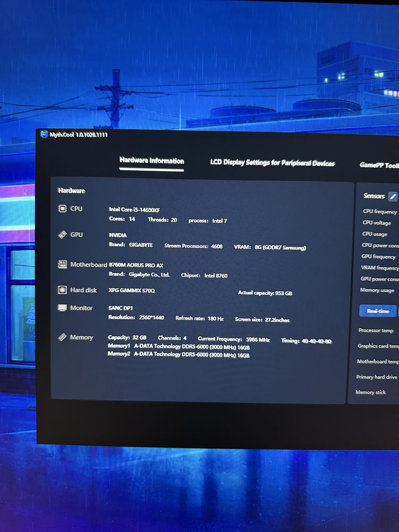
Task: Click Primary hard drive temp entry
Action: click(377, 377)
